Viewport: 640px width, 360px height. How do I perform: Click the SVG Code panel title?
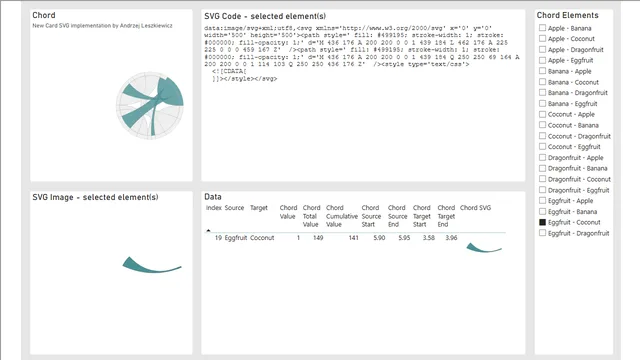[265, 16]
